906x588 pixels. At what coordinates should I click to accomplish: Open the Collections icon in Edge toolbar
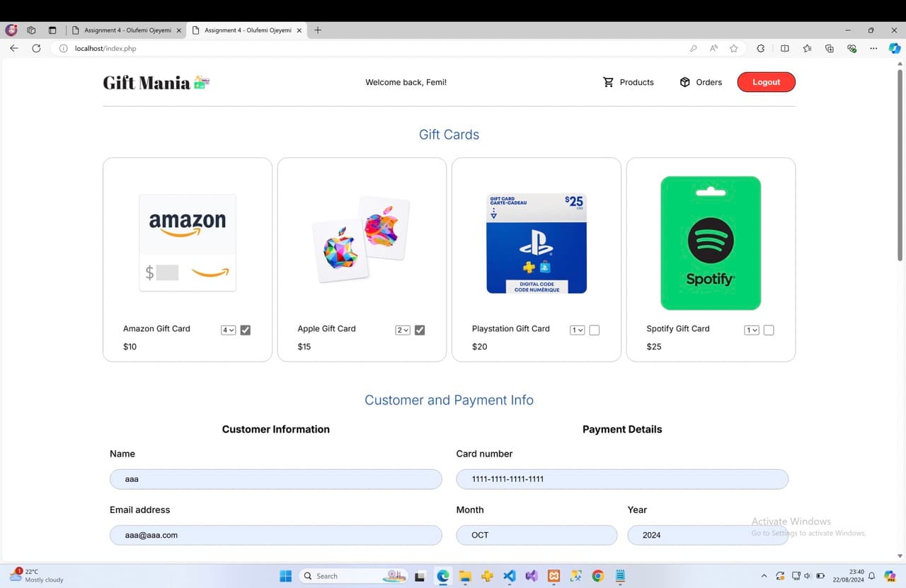(x=830, y=48)
